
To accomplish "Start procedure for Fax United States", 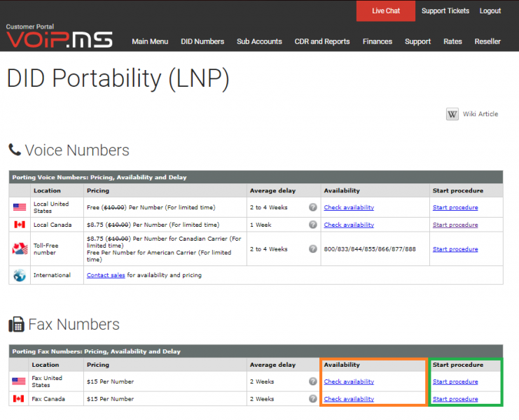I will click(455, 381).
